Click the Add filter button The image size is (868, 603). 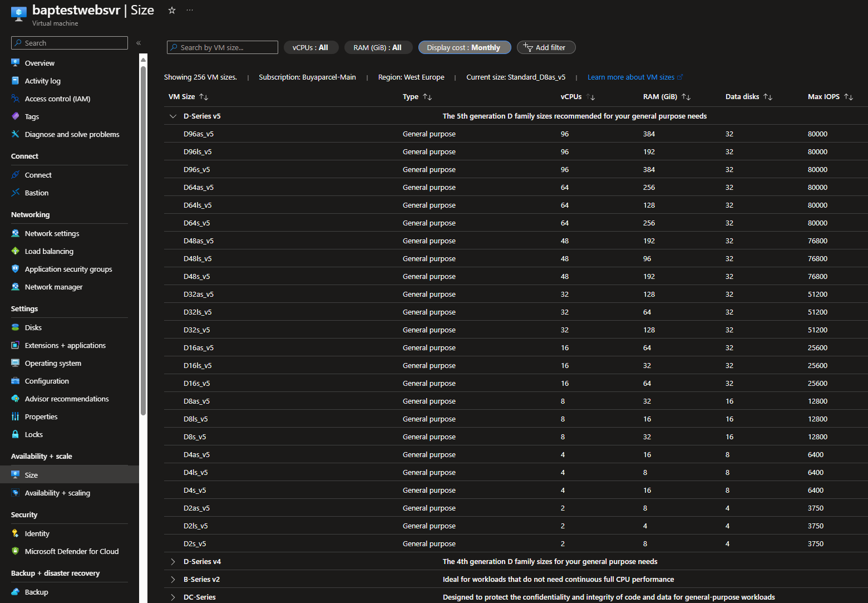click(x=546, y=47)
